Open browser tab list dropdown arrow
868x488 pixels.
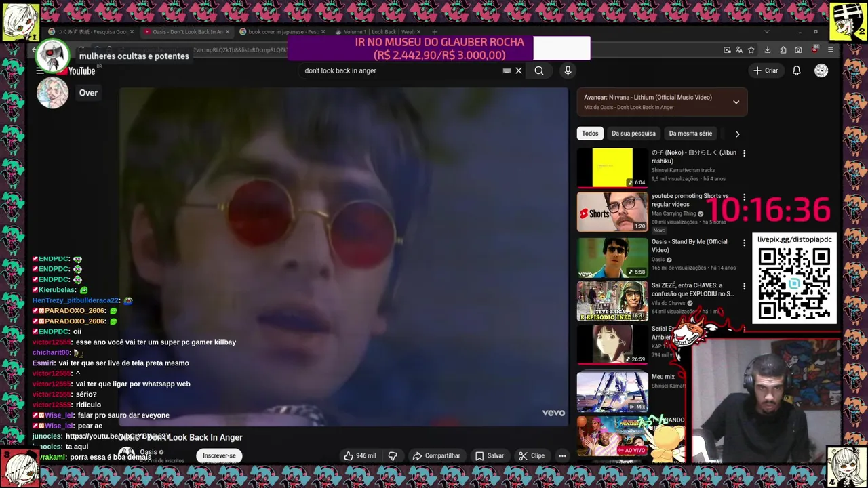coord(767,31)
